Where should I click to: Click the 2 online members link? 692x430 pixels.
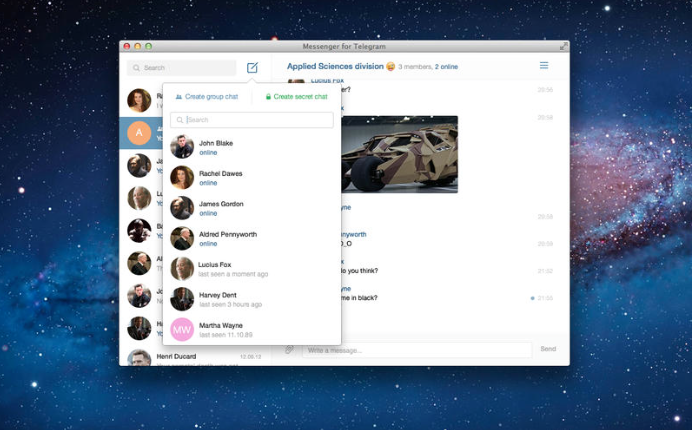click(x=446, y=67)
